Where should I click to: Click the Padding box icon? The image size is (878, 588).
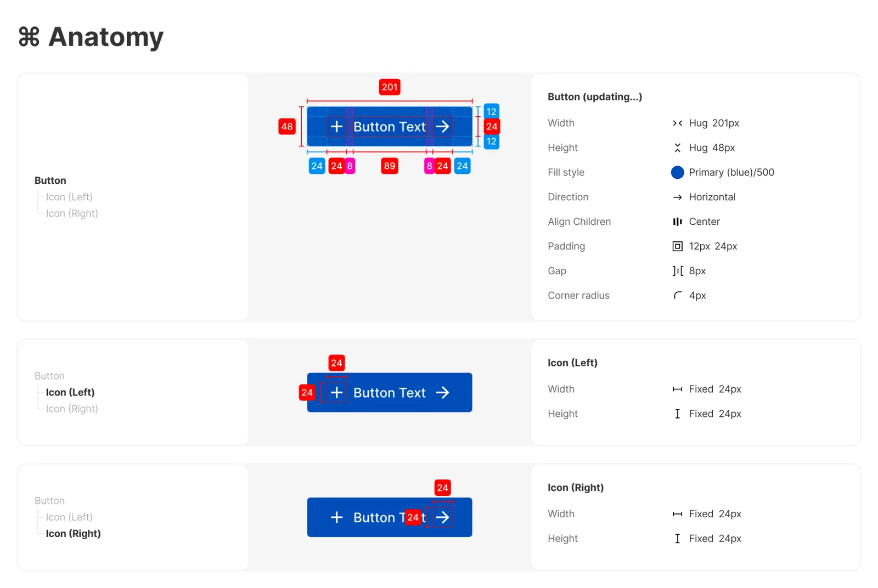[x=677, y=246]
